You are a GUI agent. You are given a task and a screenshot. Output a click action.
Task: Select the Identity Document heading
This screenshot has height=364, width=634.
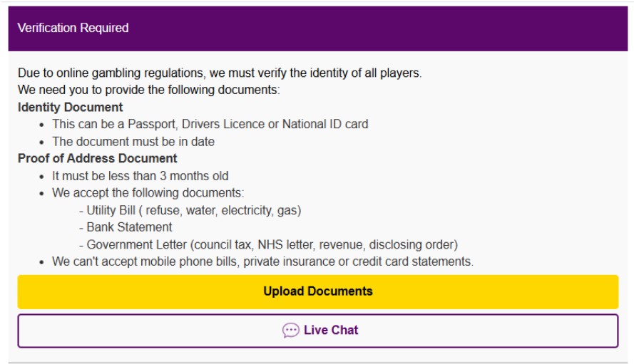point(70,107)
